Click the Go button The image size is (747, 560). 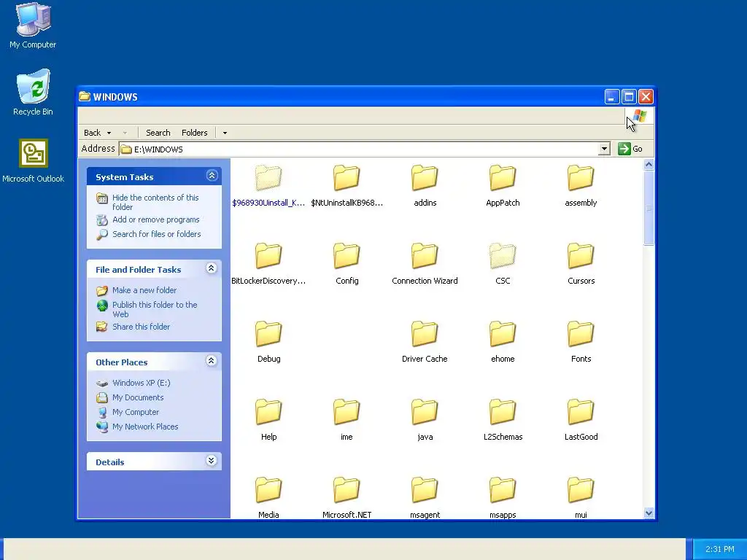point(630,149)
